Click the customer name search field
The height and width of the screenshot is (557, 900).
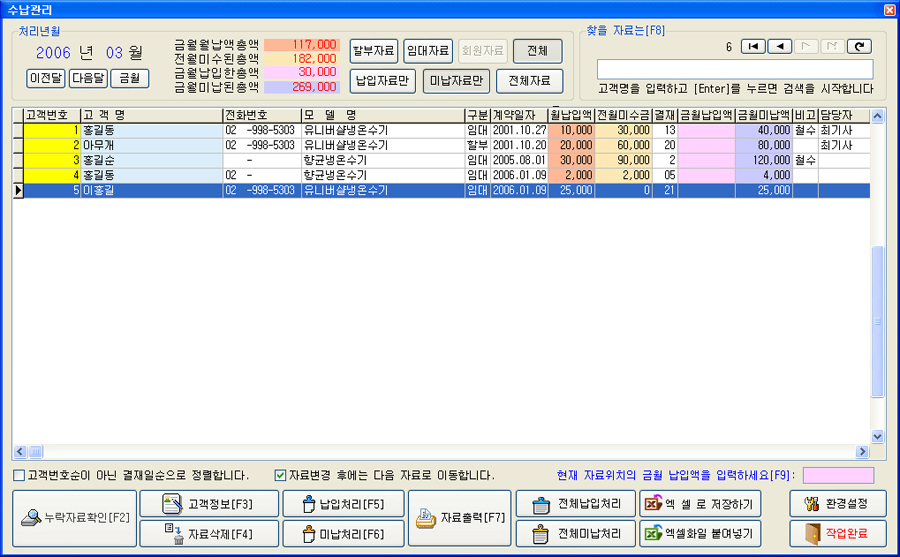[735, 69]
